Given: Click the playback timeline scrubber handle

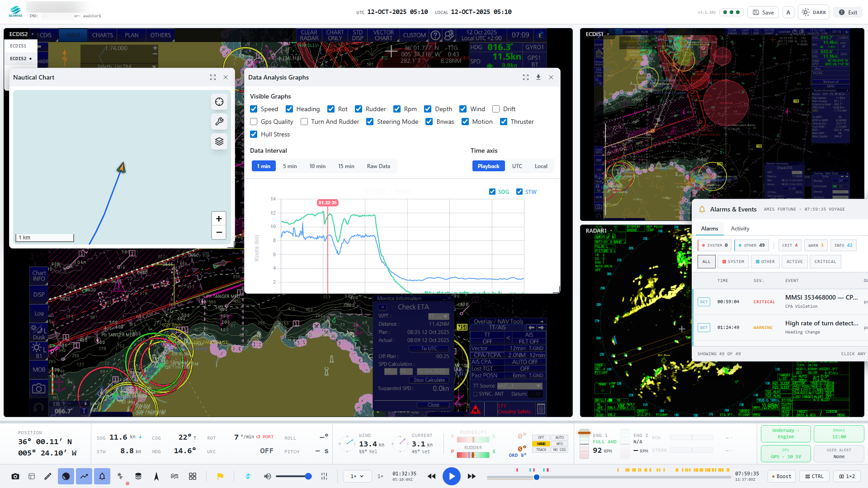Looking at the screenshot, I should click(x=537, y=477).
